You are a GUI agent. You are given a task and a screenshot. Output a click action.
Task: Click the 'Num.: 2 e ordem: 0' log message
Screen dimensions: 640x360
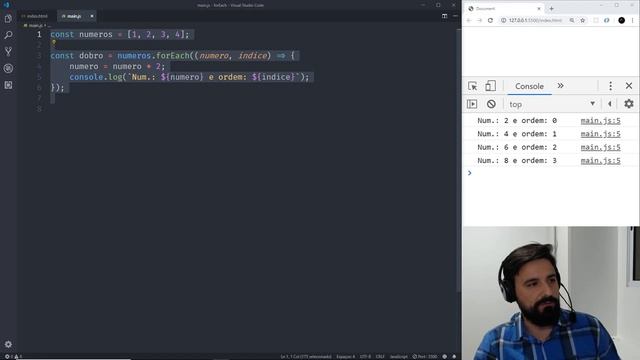point(517,120)
